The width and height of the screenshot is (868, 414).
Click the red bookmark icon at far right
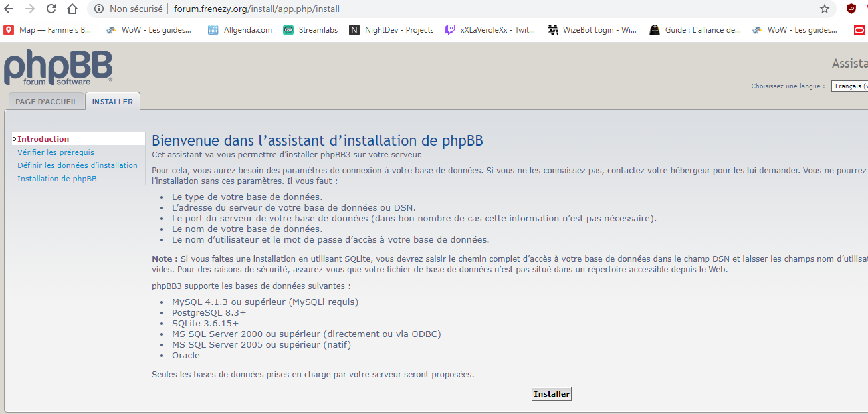859,30
